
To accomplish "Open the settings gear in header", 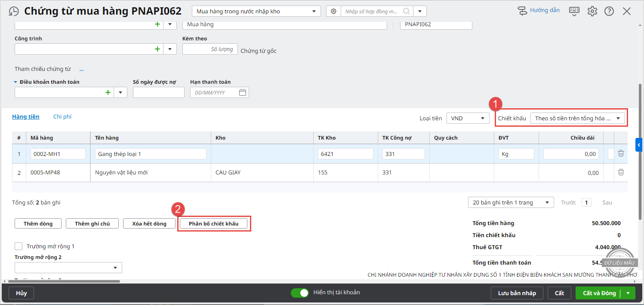I will [592, 12].
